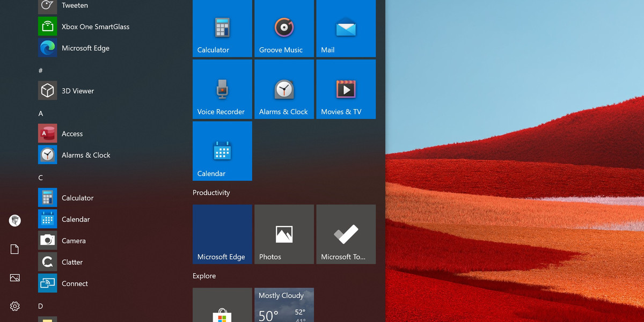Open the Photos tile
The width and height of the screenshot is (644, 322).
point(284,234)
